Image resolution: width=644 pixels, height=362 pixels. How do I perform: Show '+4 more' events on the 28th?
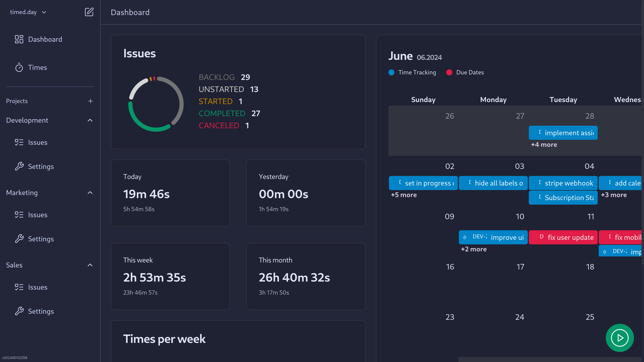[x=544, y=145]
